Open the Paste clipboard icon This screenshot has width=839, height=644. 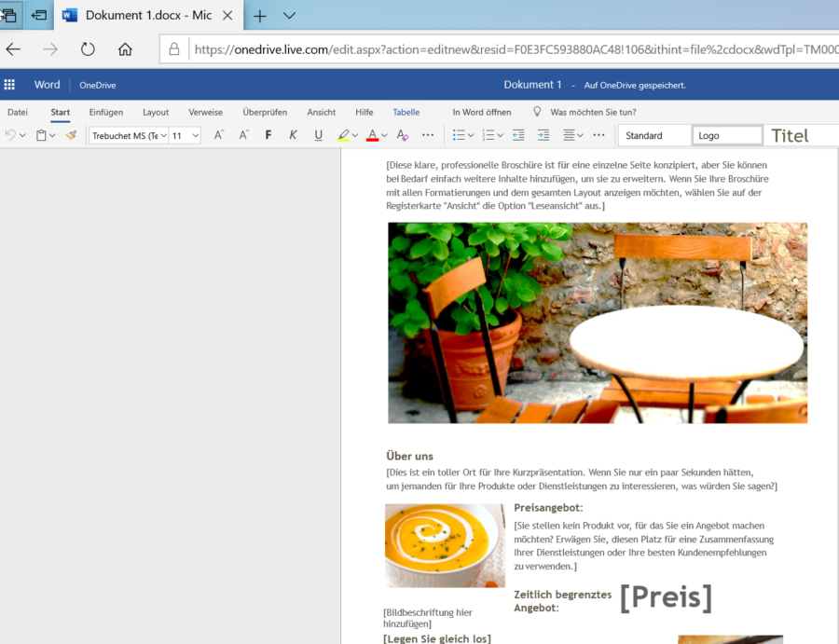tap(41, 134)
